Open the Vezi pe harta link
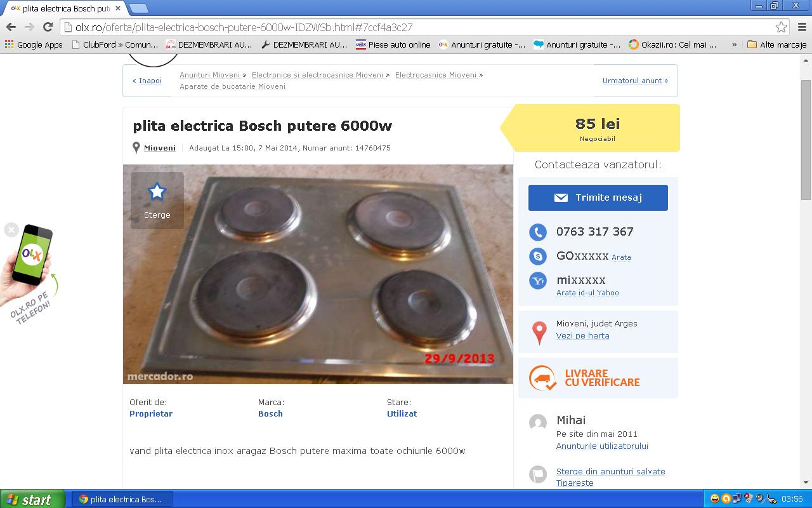This screenshot has width=812, height=508. coord(582,335)
